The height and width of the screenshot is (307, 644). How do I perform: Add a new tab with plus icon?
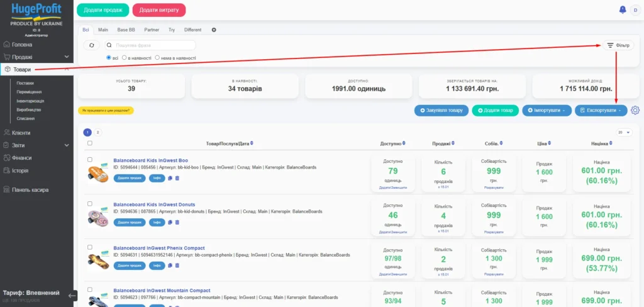pyautogui.click(x=214, y=30)
